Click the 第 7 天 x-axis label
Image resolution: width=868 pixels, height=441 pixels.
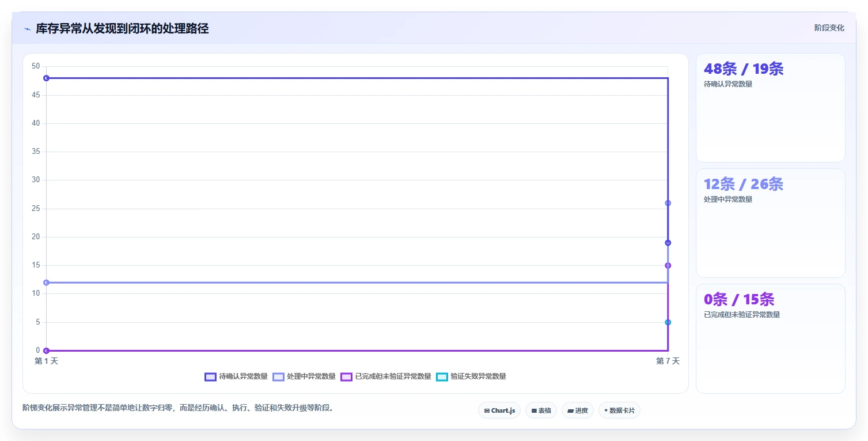(668, 361)
